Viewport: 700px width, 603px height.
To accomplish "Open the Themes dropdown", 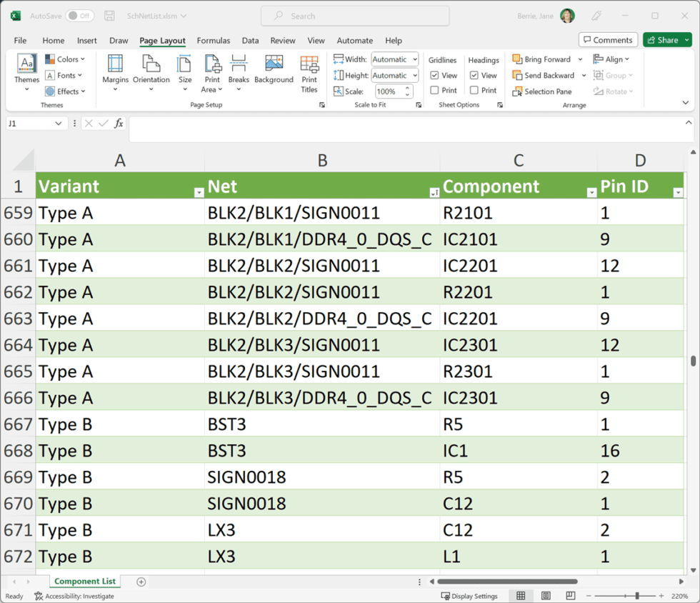I will pos(26,74).
